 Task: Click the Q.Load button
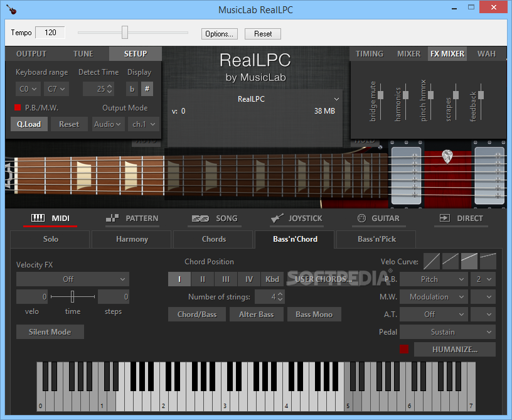pos(29,124)
